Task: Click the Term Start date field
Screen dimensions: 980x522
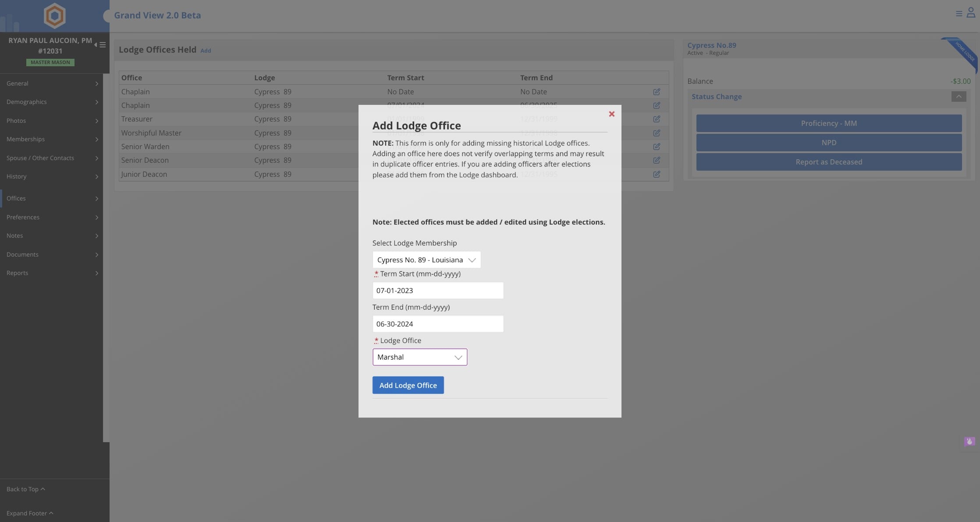Action: [437, 290]
